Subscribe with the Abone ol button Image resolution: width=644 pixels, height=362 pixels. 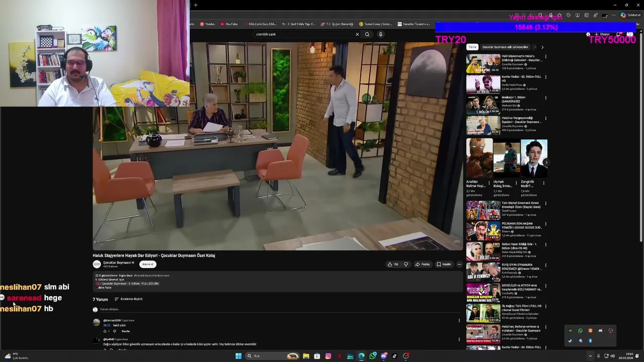(x=147, y=264)
